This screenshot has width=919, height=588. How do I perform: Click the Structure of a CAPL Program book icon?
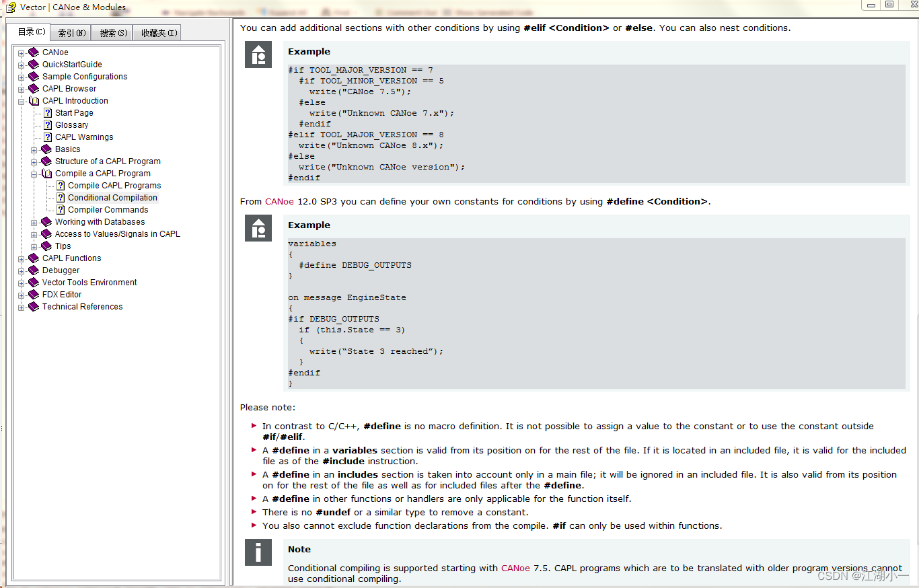46,161
